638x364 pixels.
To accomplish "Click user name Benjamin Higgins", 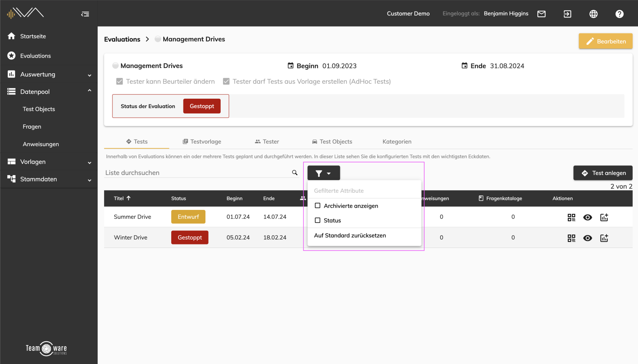I will pos(506,14).
